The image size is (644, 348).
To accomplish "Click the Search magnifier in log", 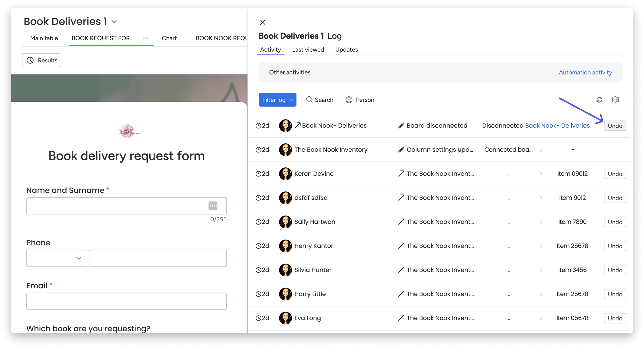I will [309, 100].
